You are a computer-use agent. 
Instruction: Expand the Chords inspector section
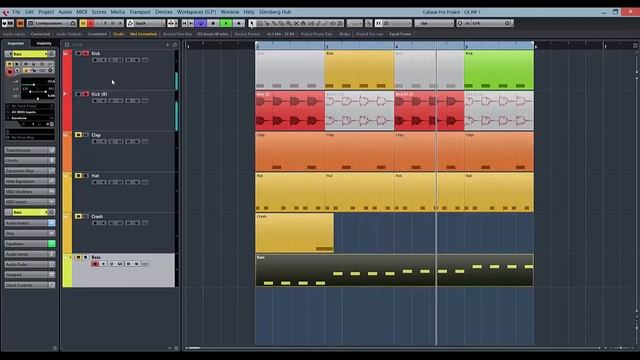[x=29, y=160]
